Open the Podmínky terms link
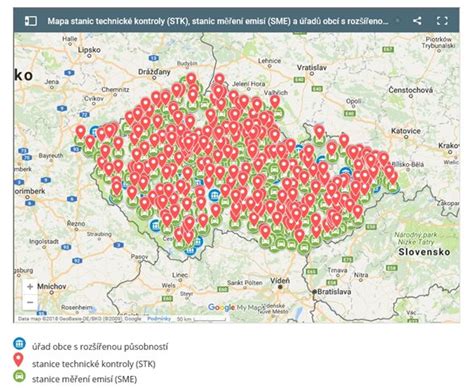Screen dimensions: 474x388 pyautogui.click(x=159, y=319)
